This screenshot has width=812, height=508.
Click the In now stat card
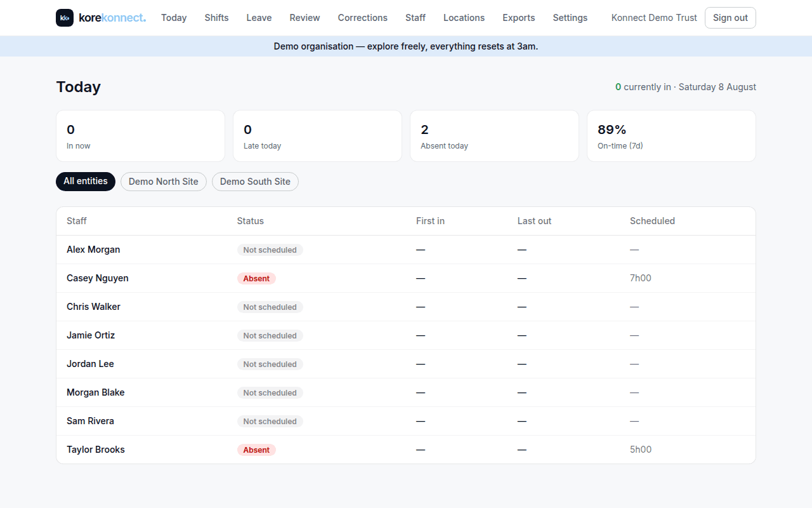[x=140, y=136]
